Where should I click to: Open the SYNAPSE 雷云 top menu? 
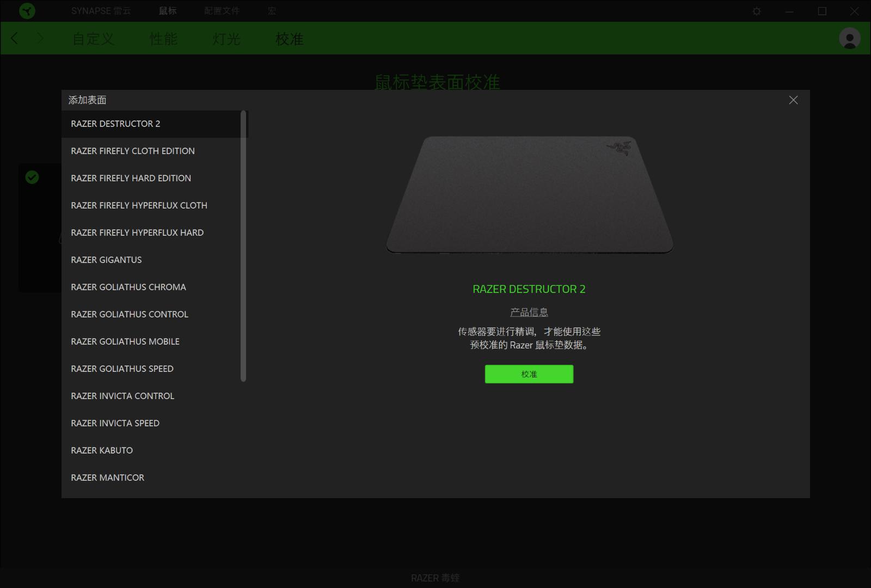[101, 11]
